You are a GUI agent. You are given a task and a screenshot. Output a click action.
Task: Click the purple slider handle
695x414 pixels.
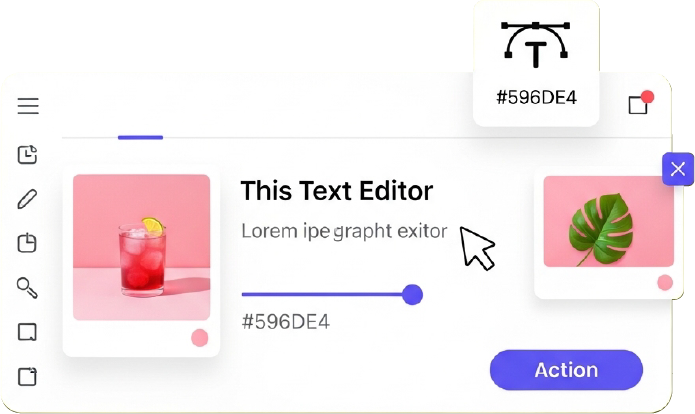[412, 294]
